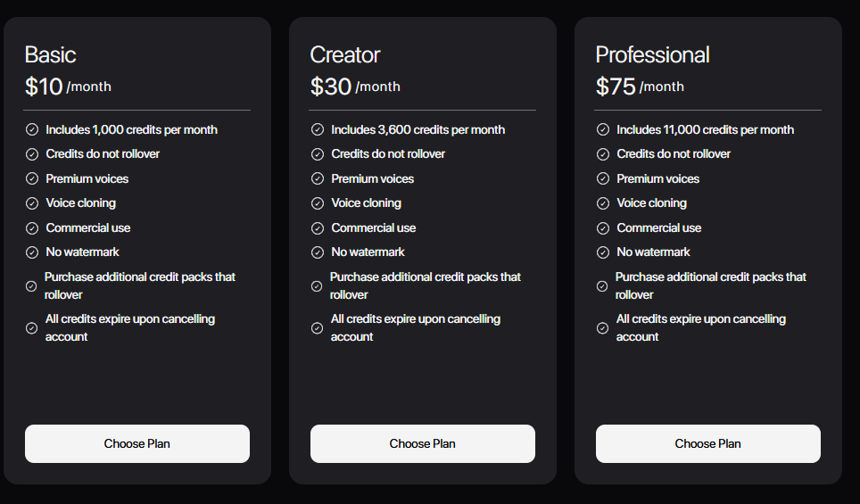Click checkmark icon beside 3,600 credits per month
This screenshot has height=504, width=860.
coord(318,129)
